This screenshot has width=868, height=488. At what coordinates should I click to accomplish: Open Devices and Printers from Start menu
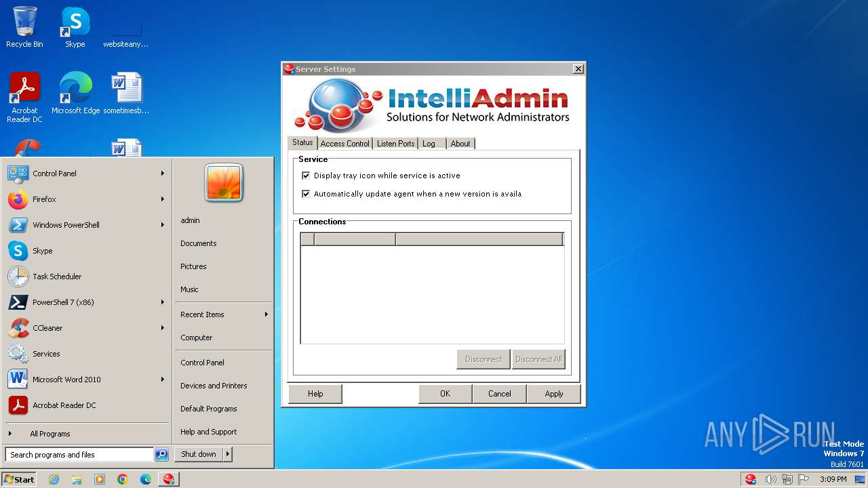click(224, 386)
